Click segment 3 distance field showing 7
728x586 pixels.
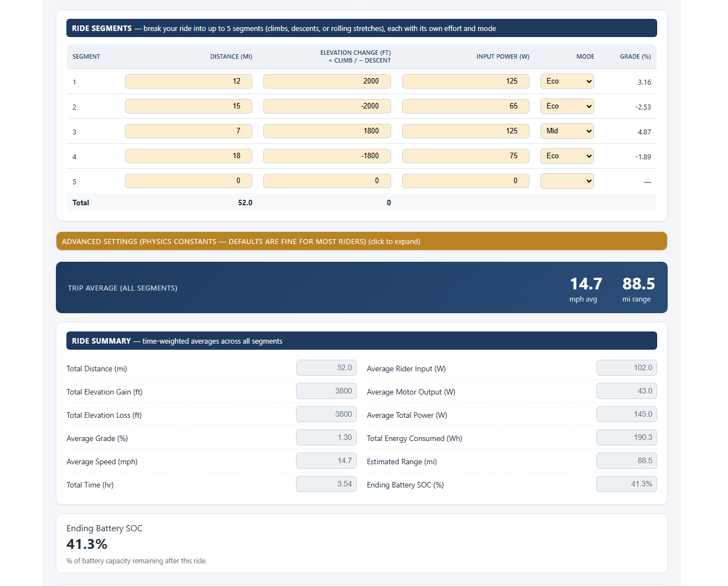coord(189,131)
